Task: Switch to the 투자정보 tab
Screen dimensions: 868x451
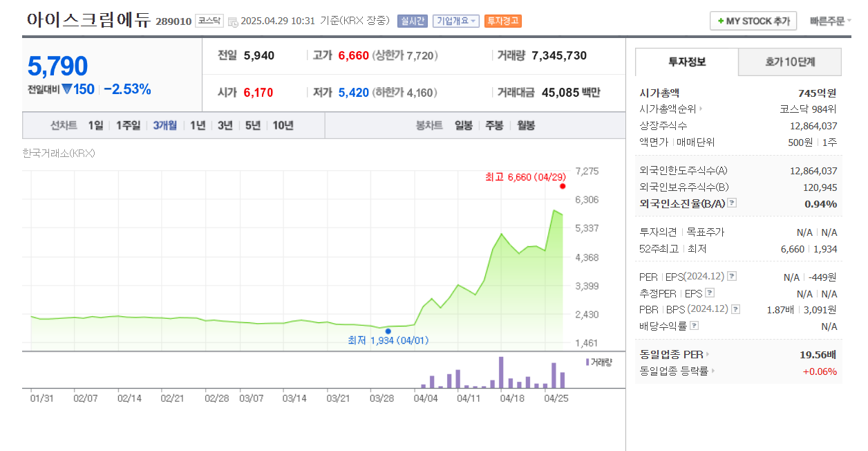Action: coord(687,62)
